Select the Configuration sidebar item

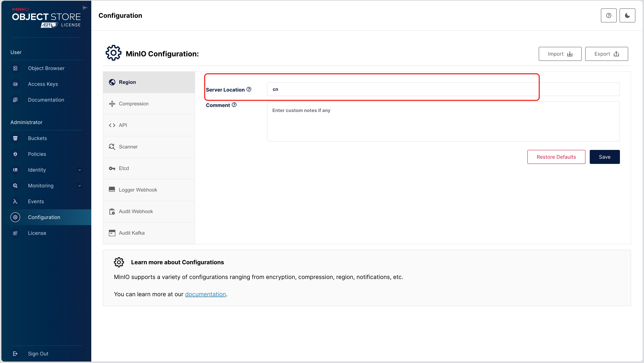pyautogui.click(x=46, y=217)
